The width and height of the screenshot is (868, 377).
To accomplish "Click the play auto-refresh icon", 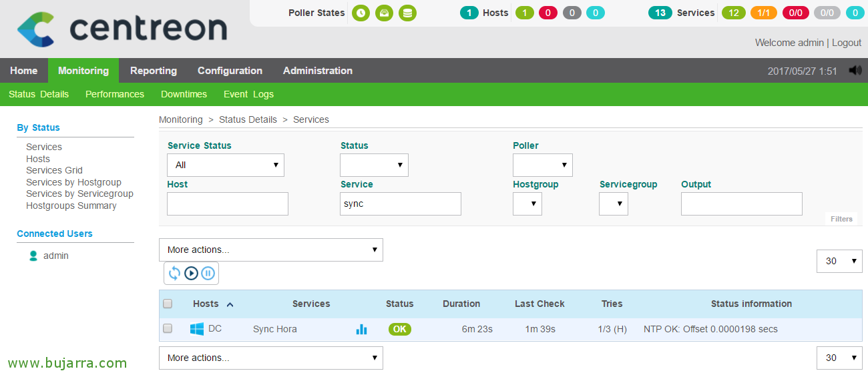I will coord(191,273).
